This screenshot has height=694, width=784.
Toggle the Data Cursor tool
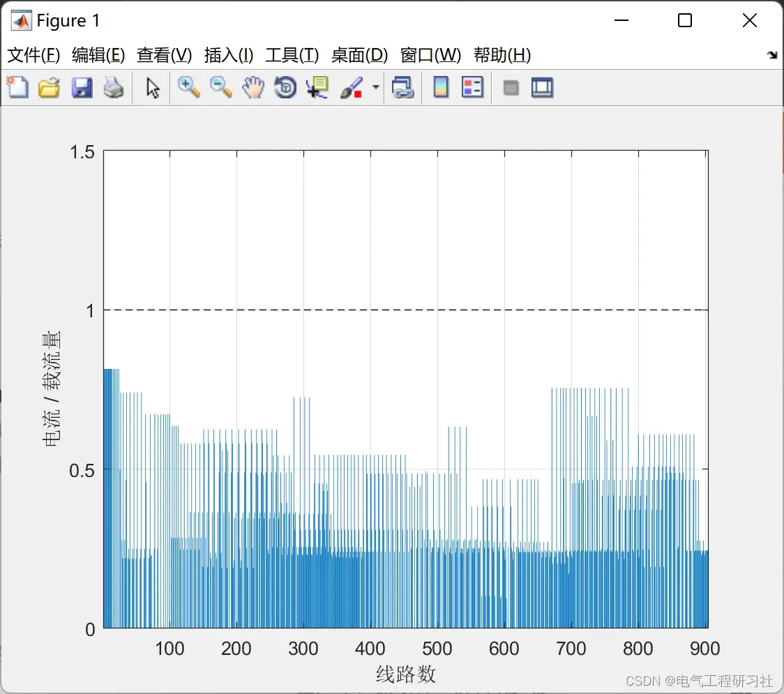pos(317,87)
